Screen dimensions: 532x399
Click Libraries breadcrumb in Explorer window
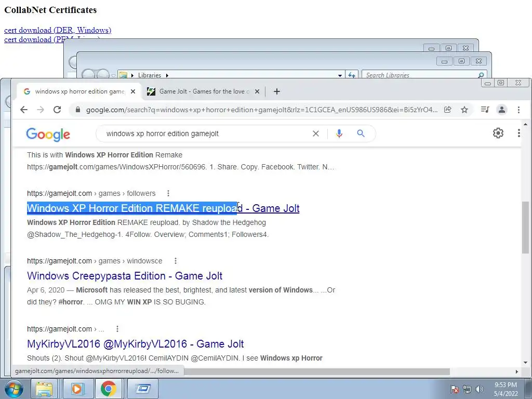pos(149,75)
